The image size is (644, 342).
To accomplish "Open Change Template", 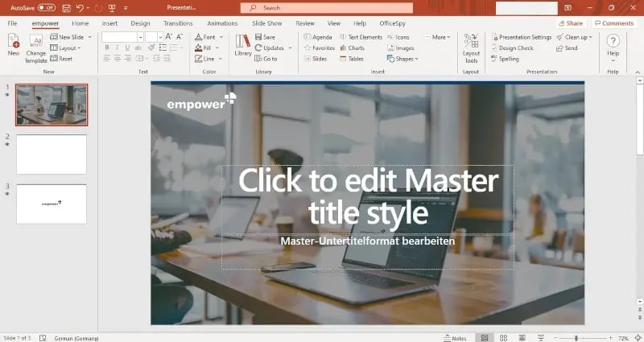I will tap(36, 49).
